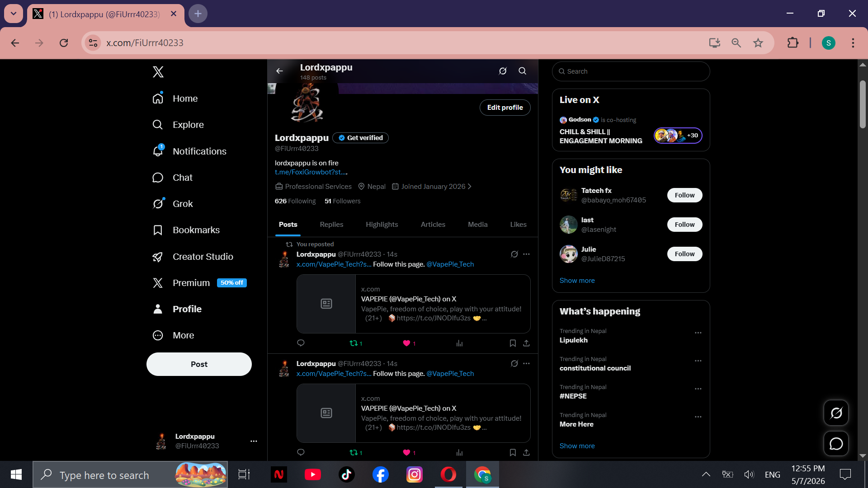Expand the More menu in sidebar
This screenshot has height=488, width=868.
(x=174, y=335)
